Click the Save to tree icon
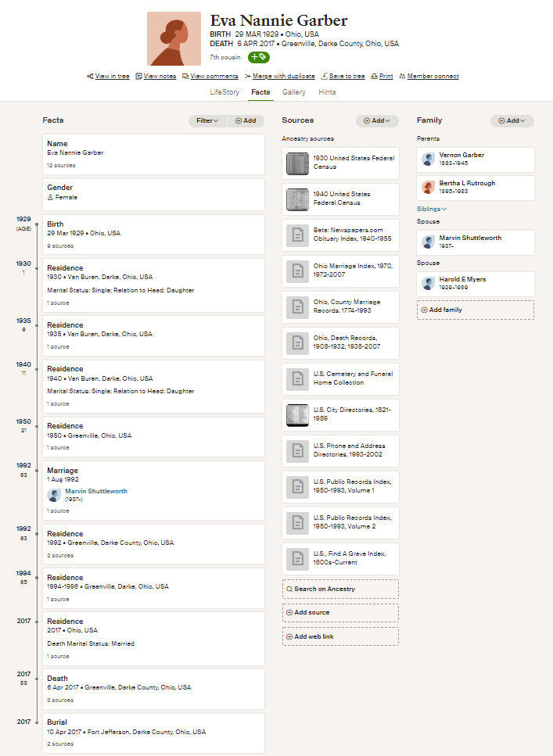553x756 pixels. [x=324, y=77]
